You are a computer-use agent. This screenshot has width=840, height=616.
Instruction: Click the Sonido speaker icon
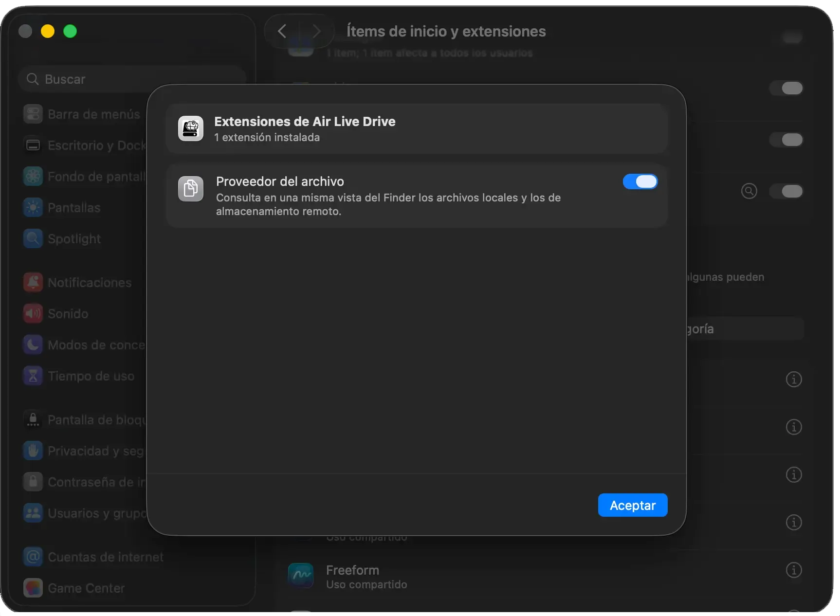(x=33, y=313)
